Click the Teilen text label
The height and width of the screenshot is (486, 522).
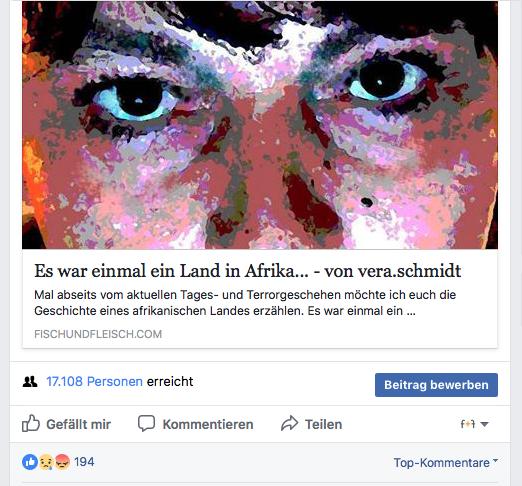[324, 424]
